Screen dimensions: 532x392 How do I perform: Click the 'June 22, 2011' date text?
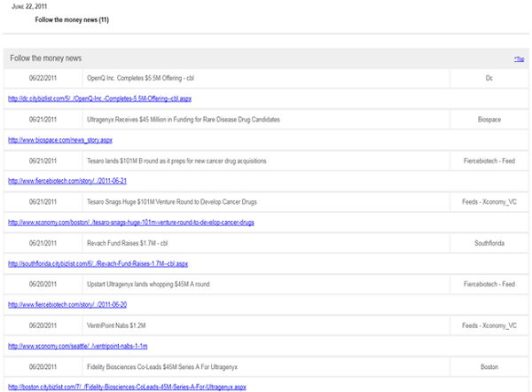[x=29, y=6]
